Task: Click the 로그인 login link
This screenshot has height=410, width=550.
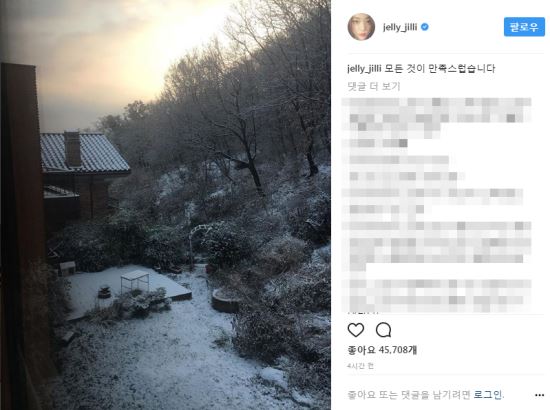Action: [488, 395]
